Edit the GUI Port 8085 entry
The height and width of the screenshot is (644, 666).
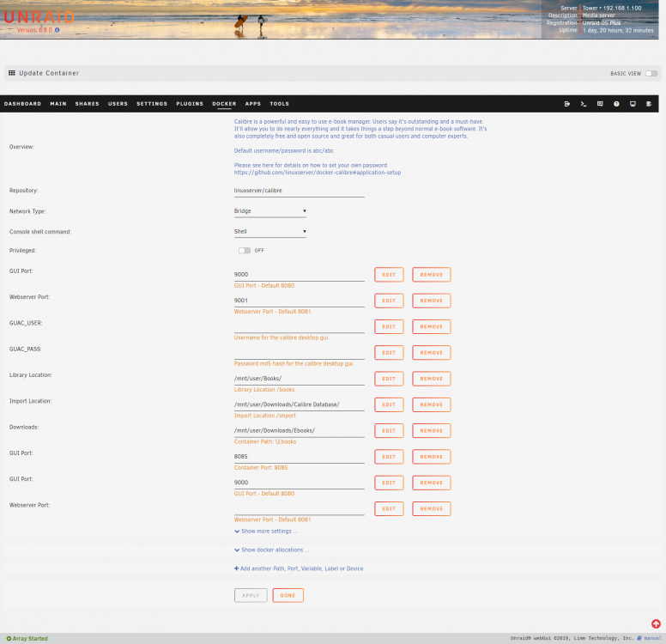(x=389, y=457)
